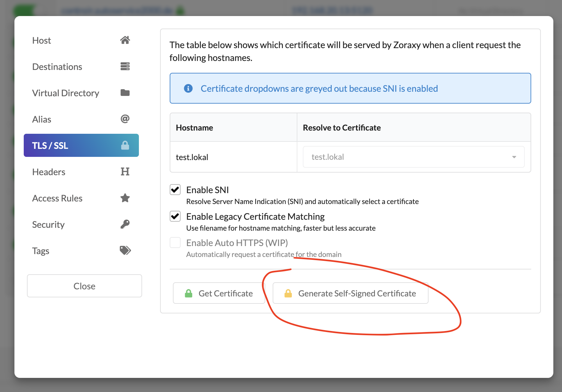
Task: Click the Destinations server icon
Action: coord(125,66)
